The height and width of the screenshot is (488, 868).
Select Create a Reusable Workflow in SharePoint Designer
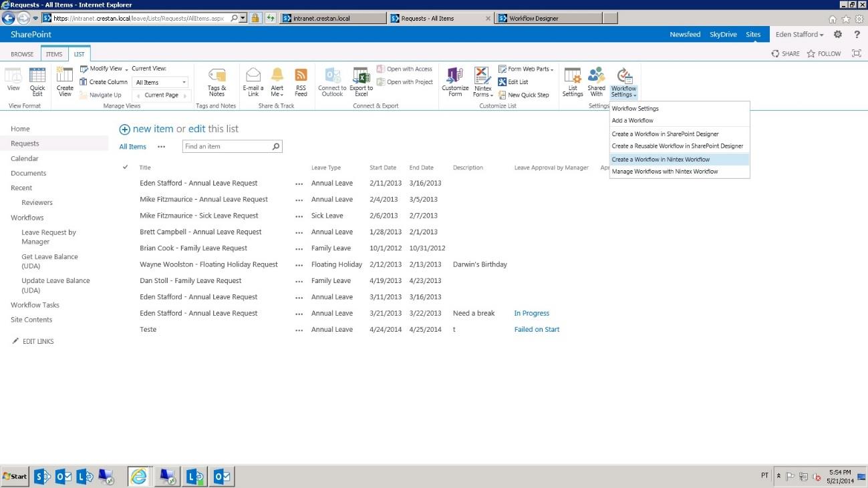coord(680,146)
